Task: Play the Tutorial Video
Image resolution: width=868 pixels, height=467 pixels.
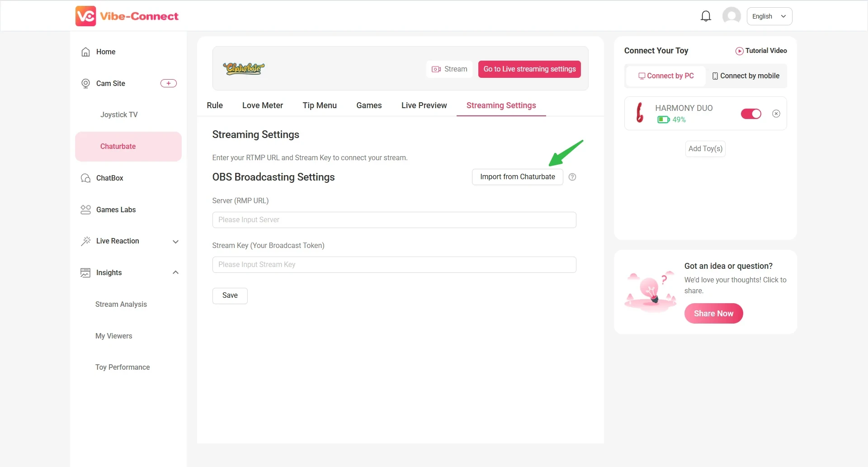Action: [x=761, y=51]
